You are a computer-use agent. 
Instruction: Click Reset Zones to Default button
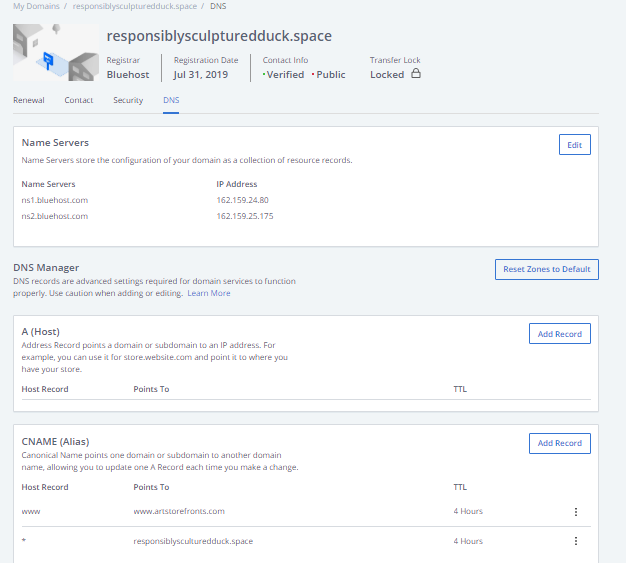[x=547, y=270]
